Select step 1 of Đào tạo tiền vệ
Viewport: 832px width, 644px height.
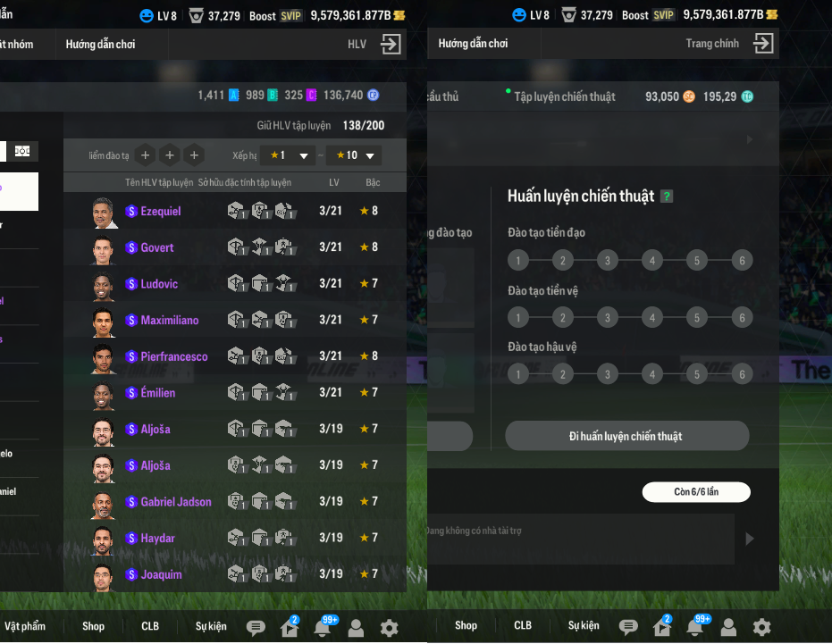[x=518, y=318]
